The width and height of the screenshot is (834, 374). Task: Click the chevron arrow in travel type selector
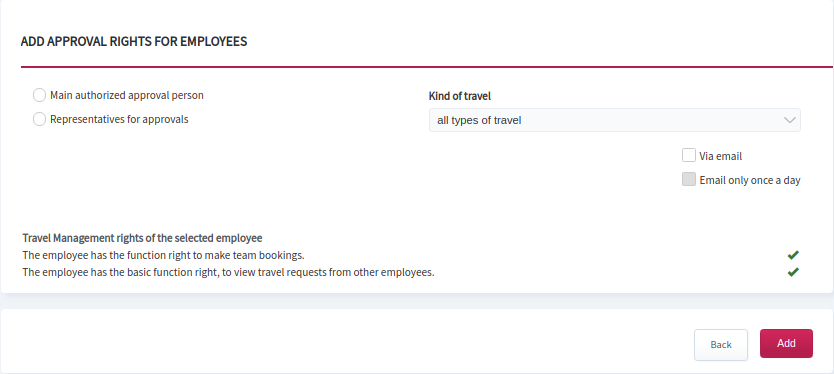tap(789, 120)
